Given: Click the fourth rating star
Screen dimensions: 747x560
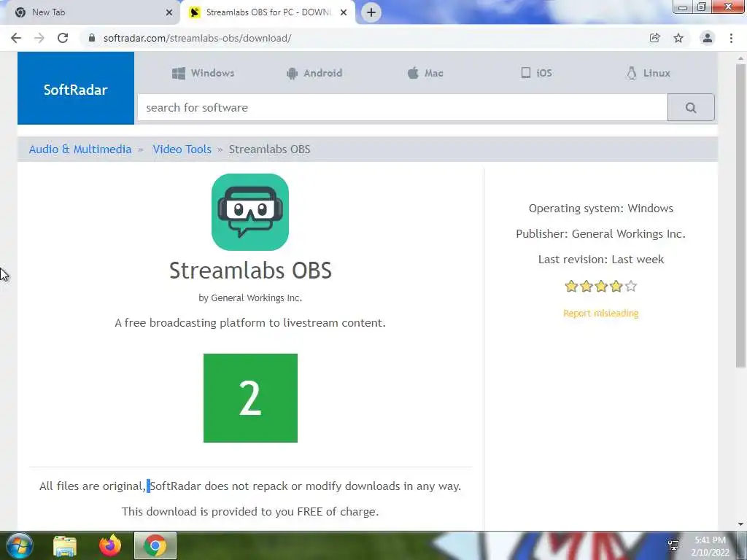Looking at the screenshot, I should coord(616,286).
